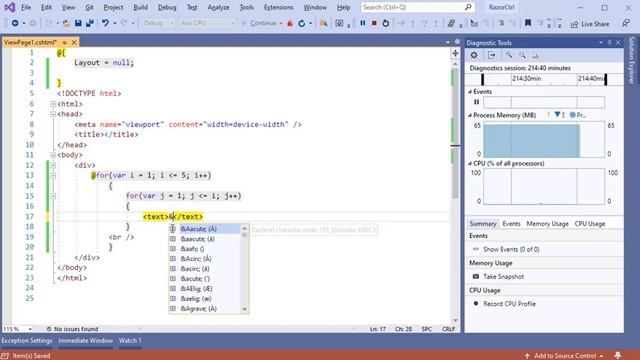
Task: Collapse the Process Memory graph section
Action: click(470, 116)
